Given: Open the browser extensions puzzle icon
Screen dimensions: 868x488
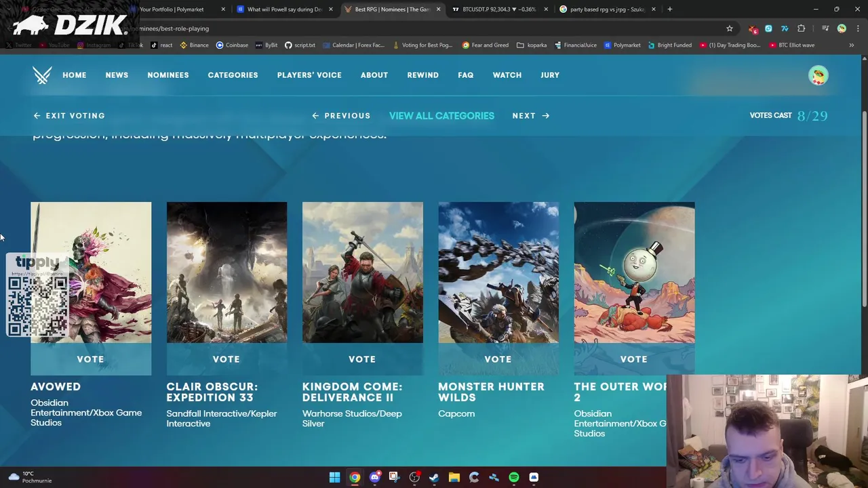Looking at the screenshot, I should (x=802, y=28).
